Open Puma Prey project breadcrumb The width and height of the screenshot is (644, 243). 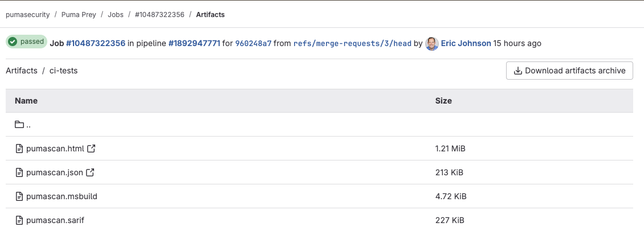[79, 15]
